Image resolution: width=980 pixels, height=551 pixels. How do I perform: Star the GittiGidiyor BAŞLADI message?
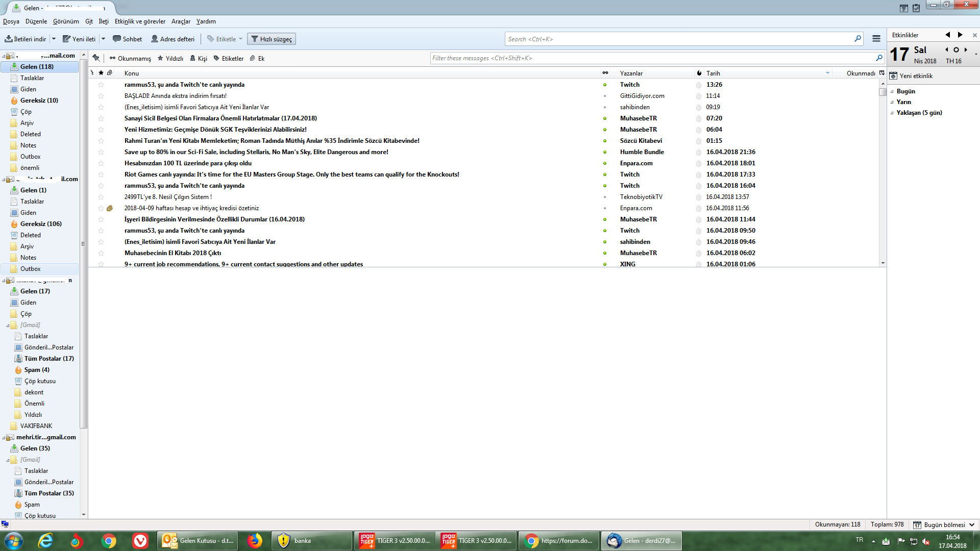[101, 96]
